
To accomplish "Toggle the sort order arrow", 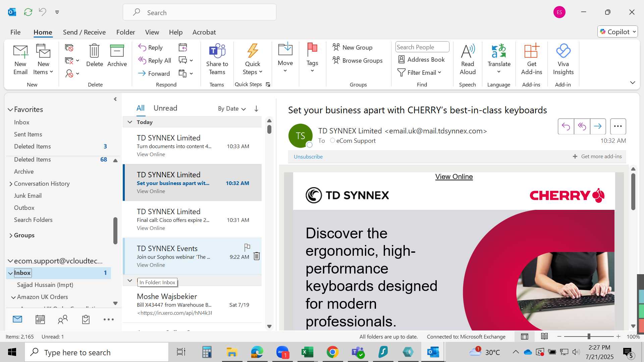I will (x=256, y=109).
